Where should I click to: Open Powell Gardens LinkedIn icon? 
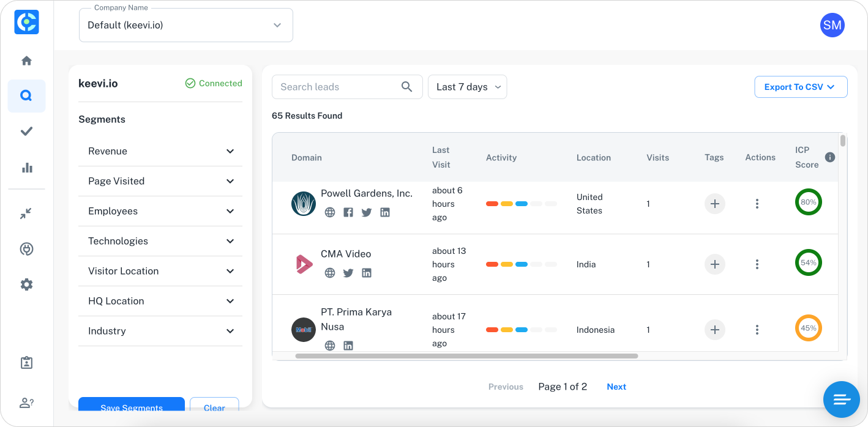coord(385,212)
